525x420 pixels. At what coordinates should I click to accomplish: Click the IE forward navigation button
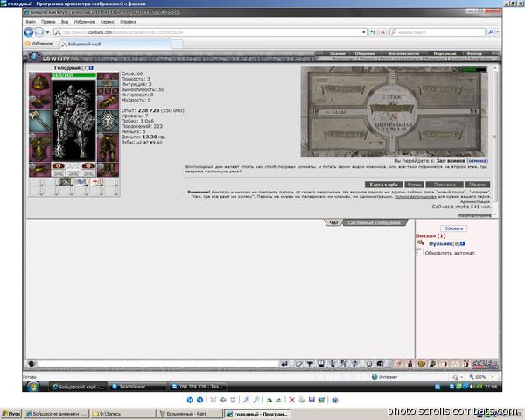coord(39,32)
